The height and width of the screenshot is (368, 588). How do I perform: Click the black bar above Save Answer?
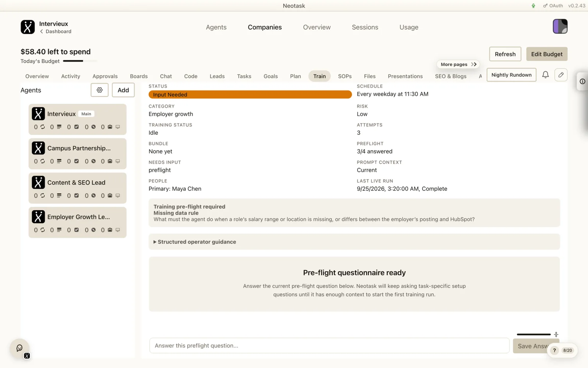point(534,335)
